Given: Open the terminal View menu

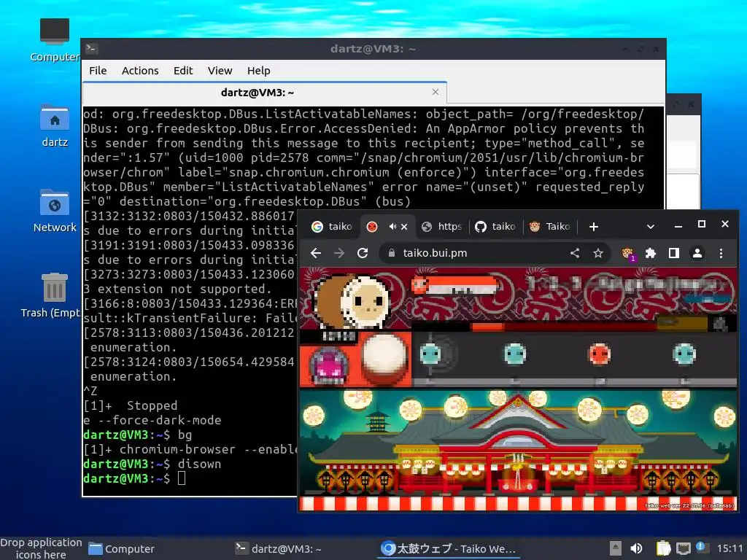Looking at the screenshot, I should (220, 71).
